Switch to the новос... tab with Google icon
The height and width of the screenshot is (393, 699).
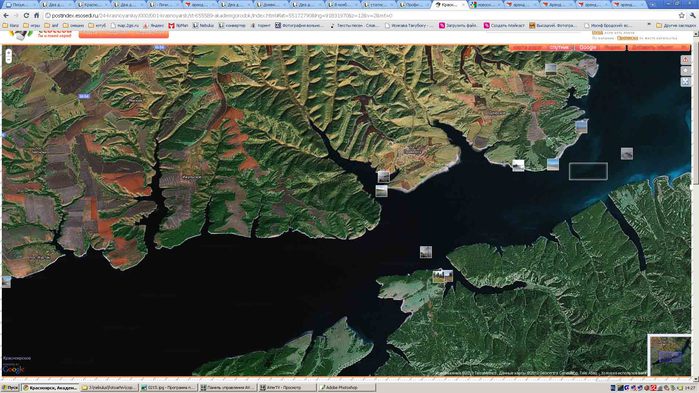(x=486, y=5)
